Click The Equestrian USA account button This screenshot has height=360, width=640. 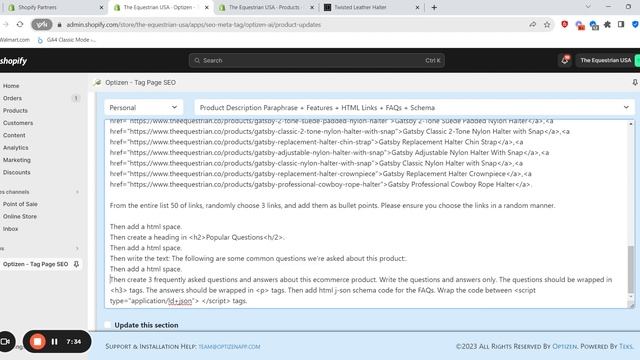[607, 60]
